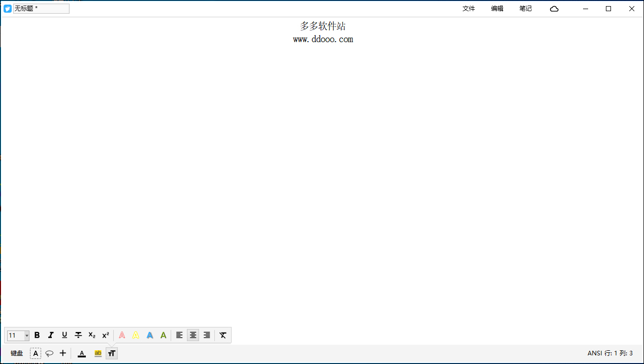
Task: Click the 无标题 title input field
Action: click(41, 8)
